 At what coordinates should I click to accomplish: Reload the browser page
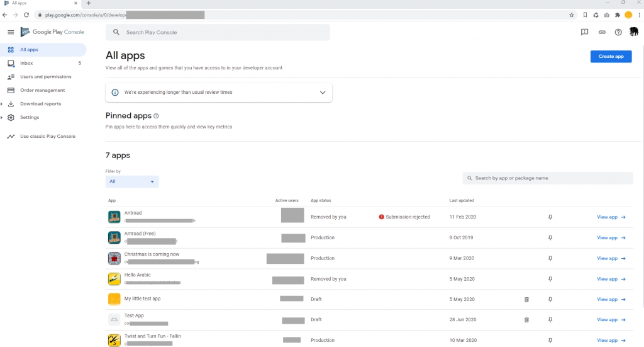coord(26,15)
